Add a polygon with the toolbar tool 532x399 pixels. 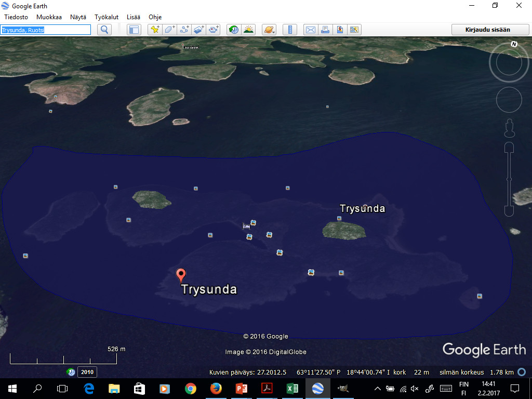pos(170,30)
